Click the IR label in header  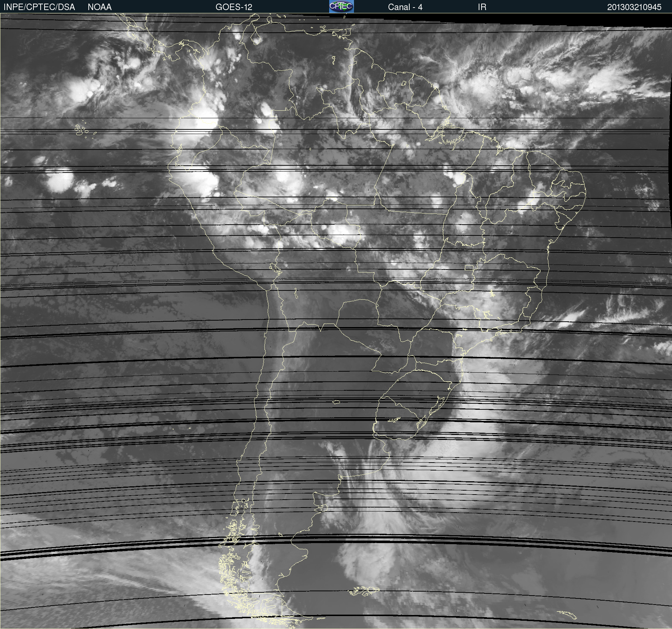click(482, 7)
